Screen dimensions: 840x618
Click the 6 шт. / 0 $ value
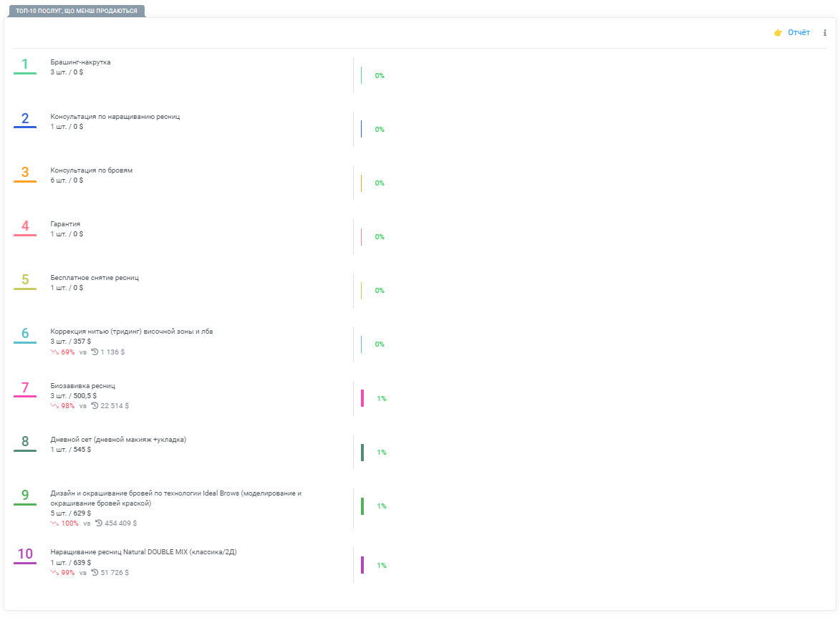point(67,180)
